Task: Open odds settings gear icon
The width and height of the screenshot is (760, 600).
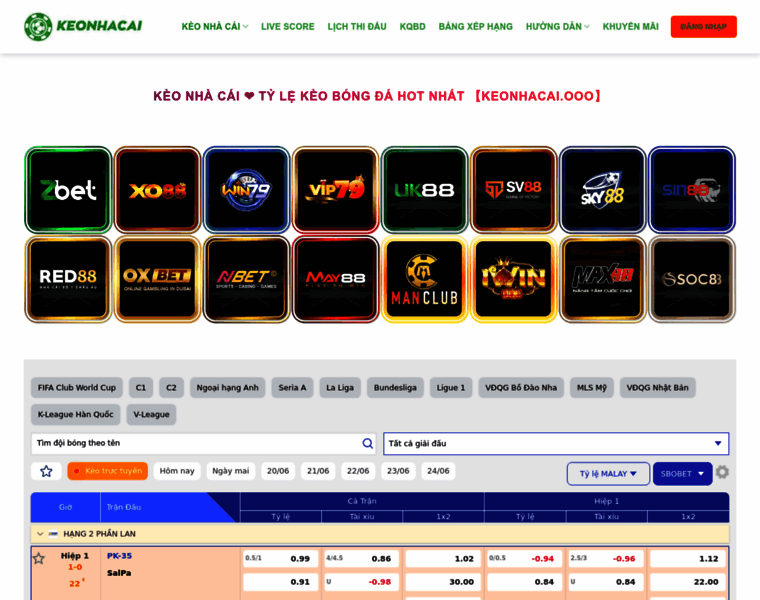Action: click(722, 472)
